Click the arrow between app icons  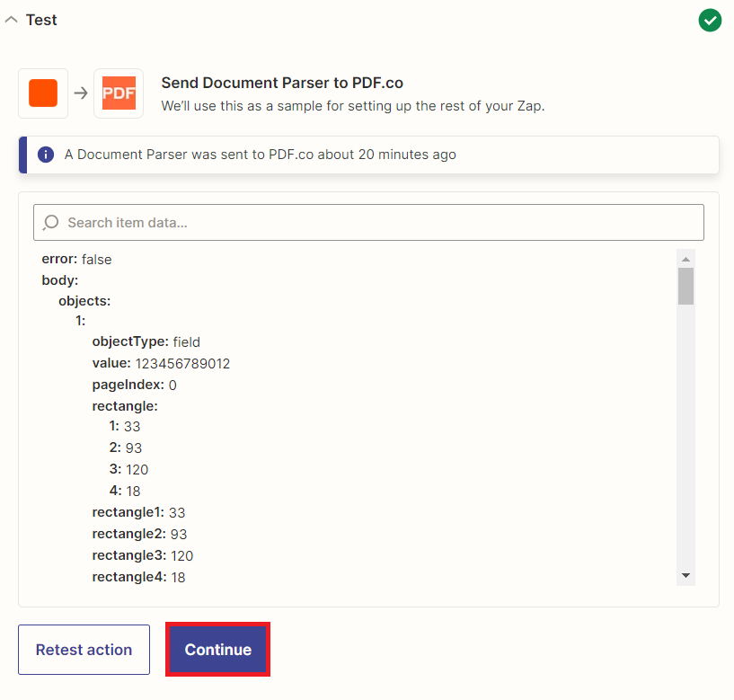81,93
